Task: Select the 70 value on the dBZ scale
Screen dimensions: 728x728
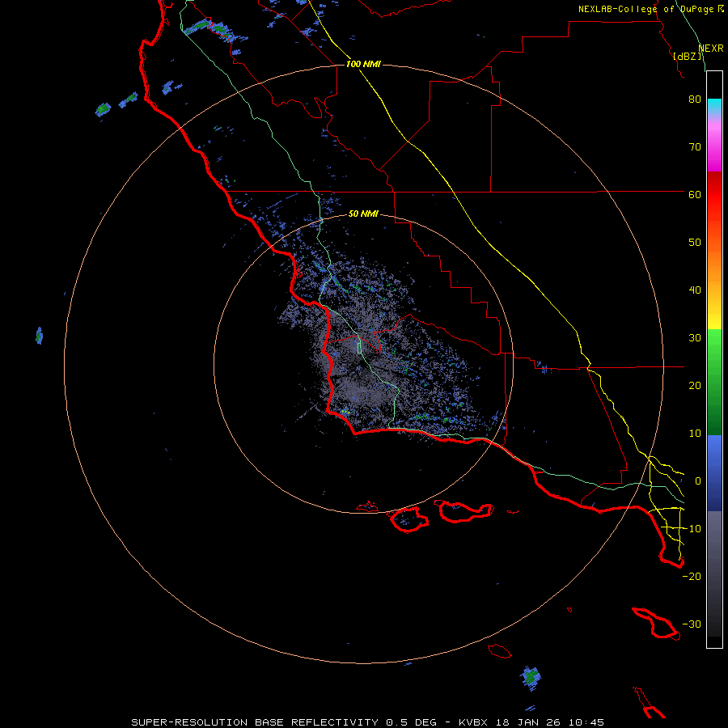Action: coord(695,147)
